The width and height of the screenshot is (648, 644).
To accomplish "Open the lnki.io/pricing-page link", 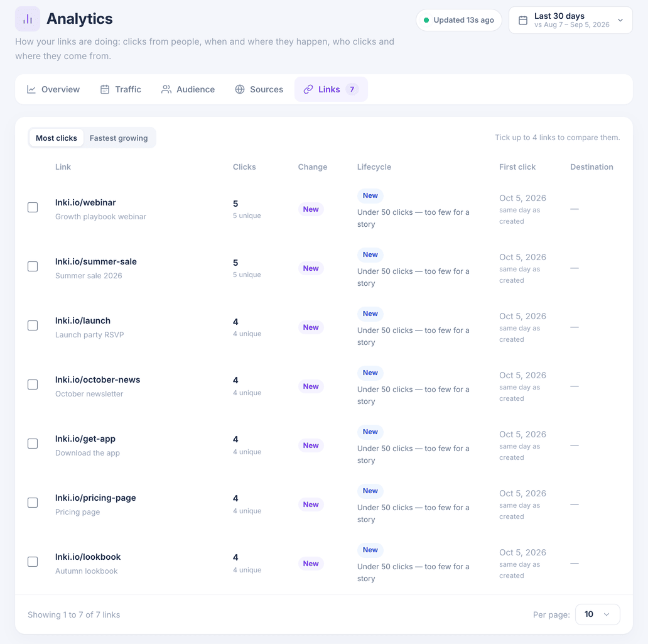I will pos(95,498).
